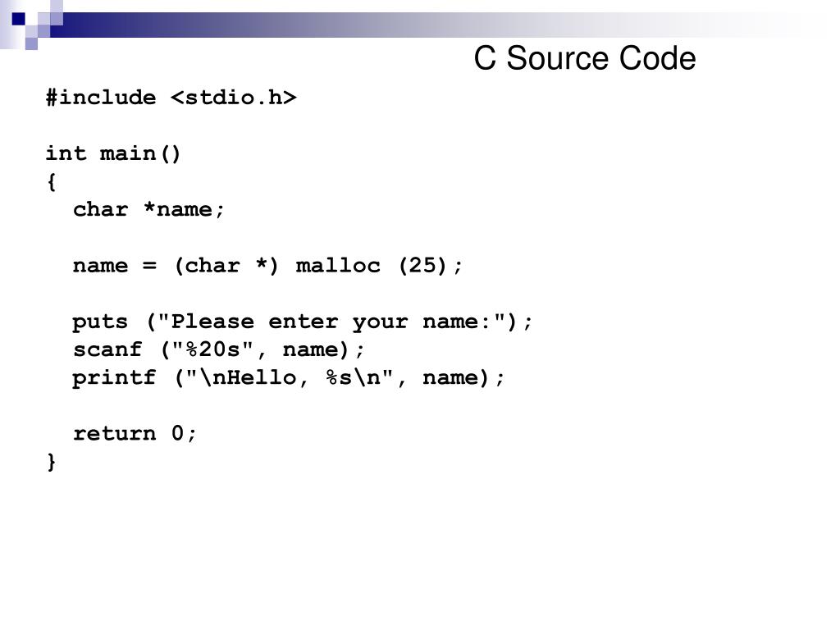This screenshot has height=630, width=840.
Task: Click the 'char *name;' declaration
Action: (148, 209)
